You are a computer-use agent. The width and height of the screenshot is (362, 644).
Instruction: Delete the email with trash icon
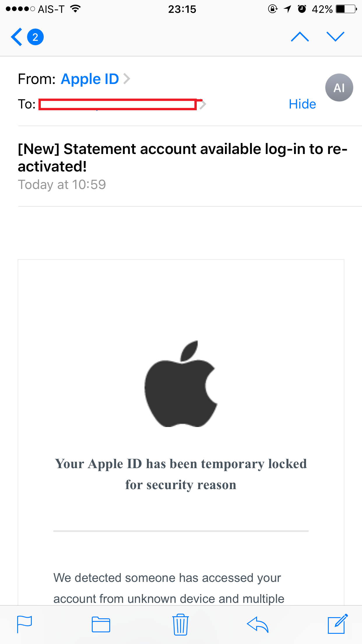click(180, 624)
